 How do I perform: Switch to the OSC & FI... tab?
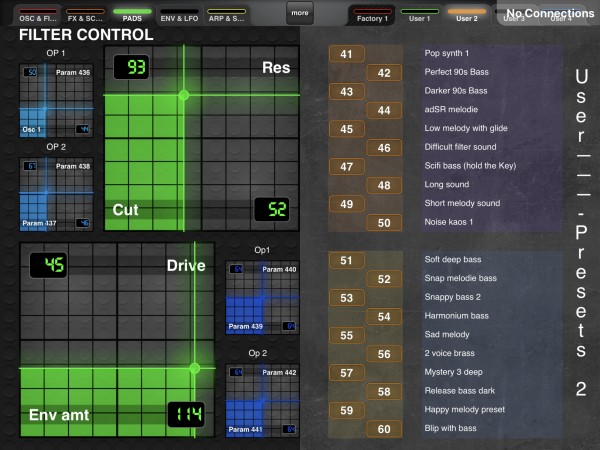[x=38, y=15]
